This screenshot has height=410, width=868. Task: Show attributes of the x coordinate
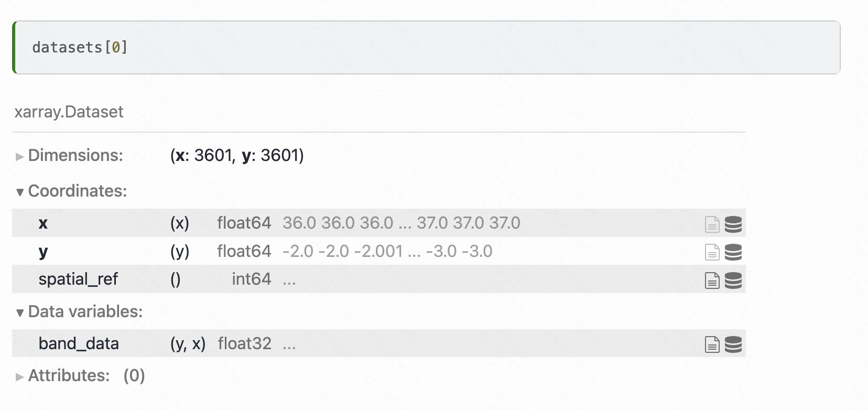[x=712, y=224]
